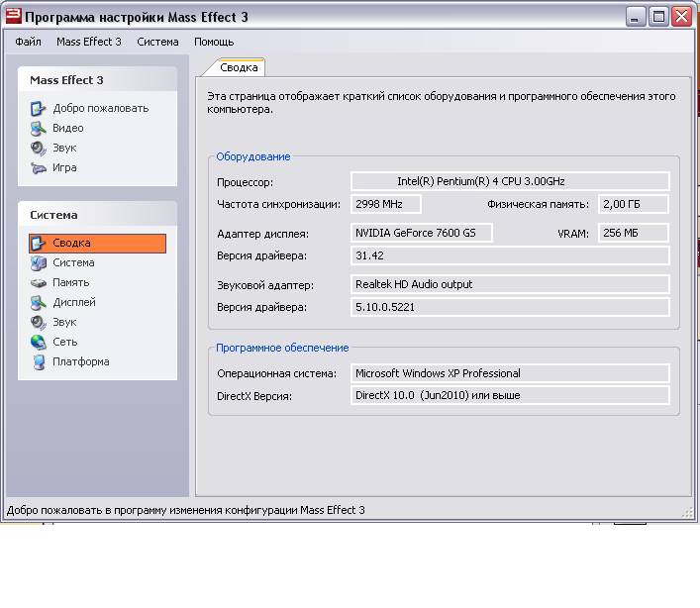Select the DirectX Версия field
Screen dimensions: 700x608
510,395
